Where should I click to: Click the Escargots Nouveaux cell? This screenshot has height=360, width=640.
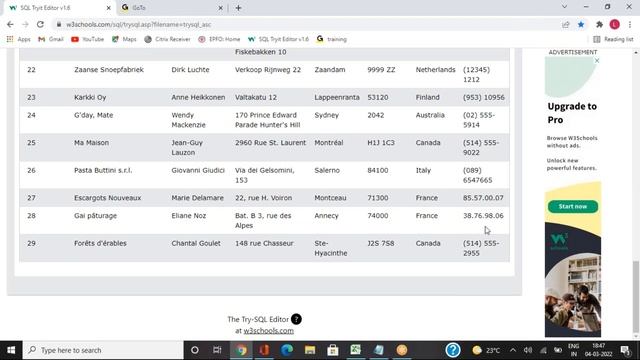(x=107, y=198)
